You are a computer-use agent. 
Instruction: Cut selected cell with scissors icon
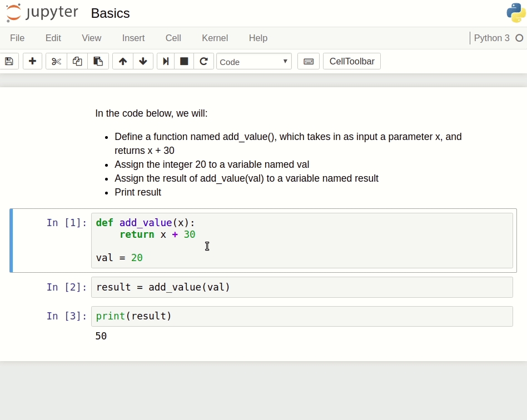point(56,61)
